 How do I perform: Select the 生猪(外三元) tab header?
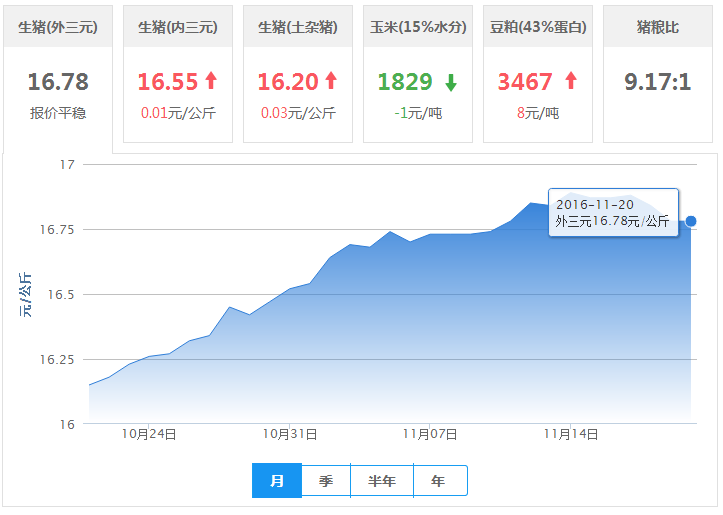[x=58, y=27]
